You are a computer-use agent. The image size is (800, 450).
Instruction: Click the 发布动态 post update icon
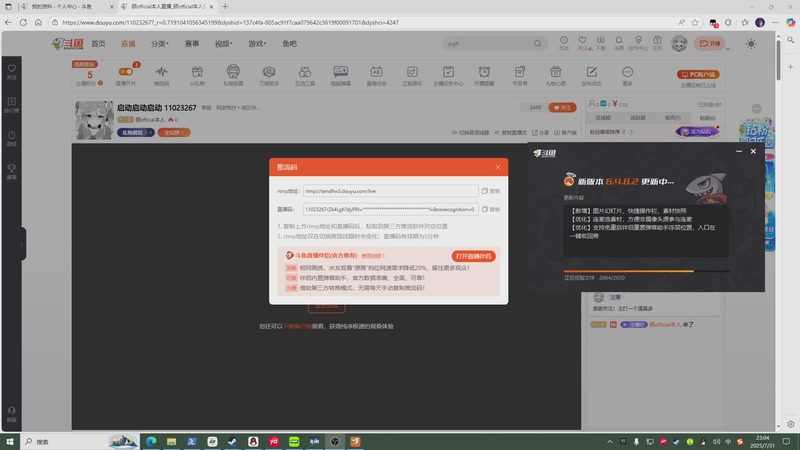[591, 75]
